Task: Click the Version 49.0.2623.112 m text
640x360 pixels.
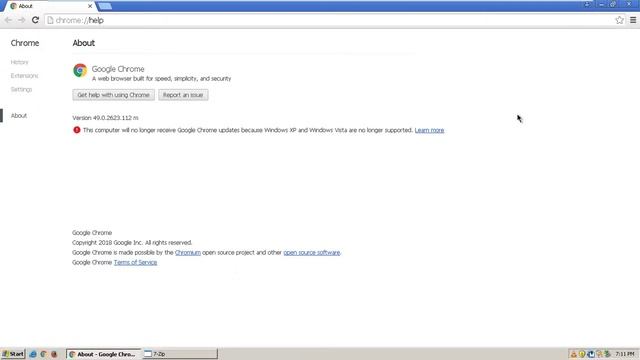Action: pos(105,118)
